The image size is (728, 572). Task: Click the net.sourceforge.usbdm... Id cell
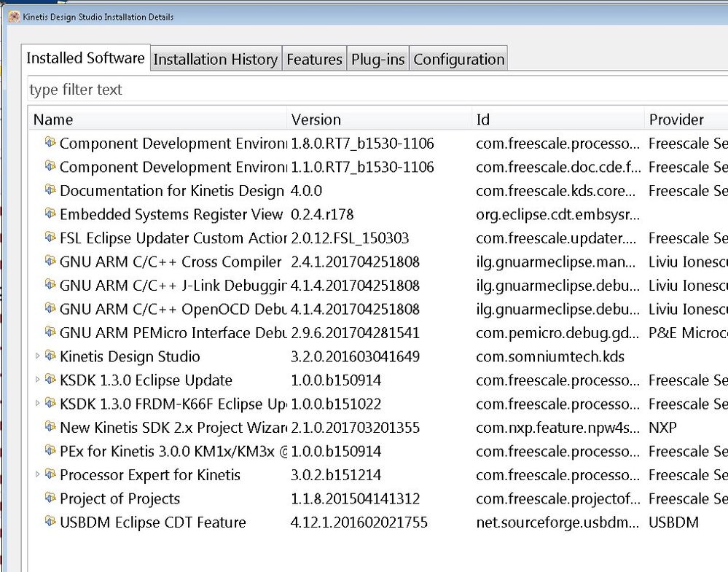(x=557, y=522)
